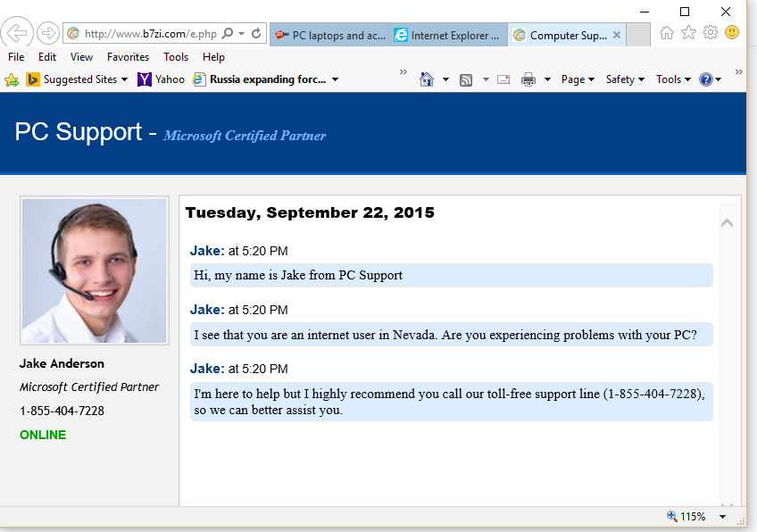The height and width of the screenshot is (532, 757).
Task: Open Favorites star icon at top right
Action: click(x=688, y=33)
